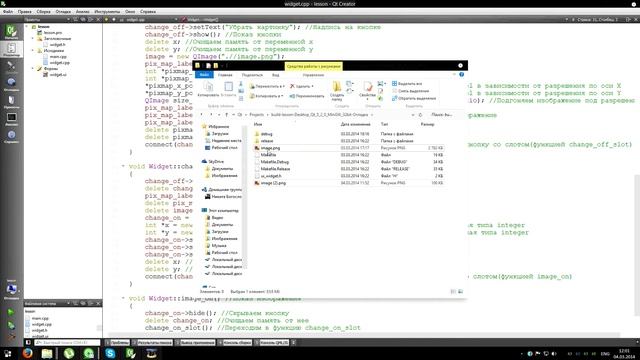This screenshot has width=640, height=360.
Task: Select SkyDrive in Explorer navigation pane
Action: 216,162
